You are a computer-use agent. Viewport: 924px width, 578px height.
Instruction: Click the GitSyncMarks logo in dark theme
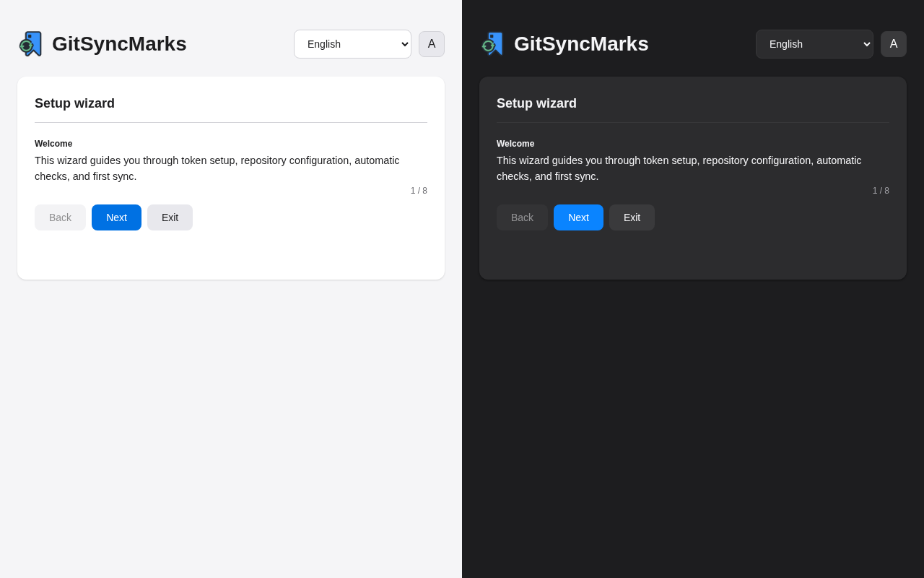[x=492, y=43]
